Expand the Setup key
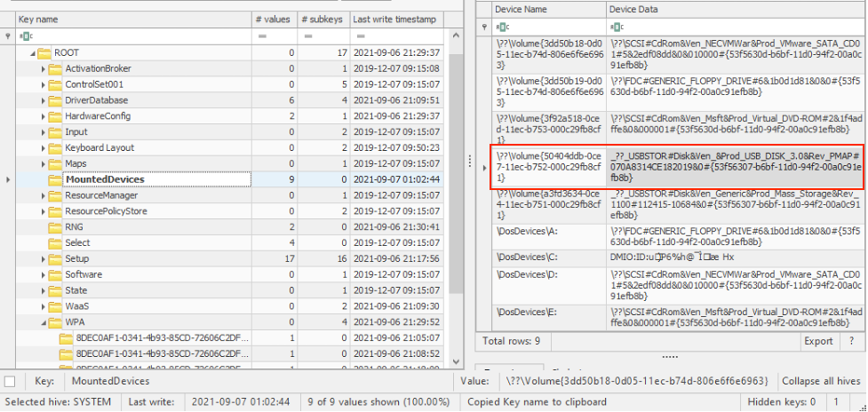 click(44, 258)
